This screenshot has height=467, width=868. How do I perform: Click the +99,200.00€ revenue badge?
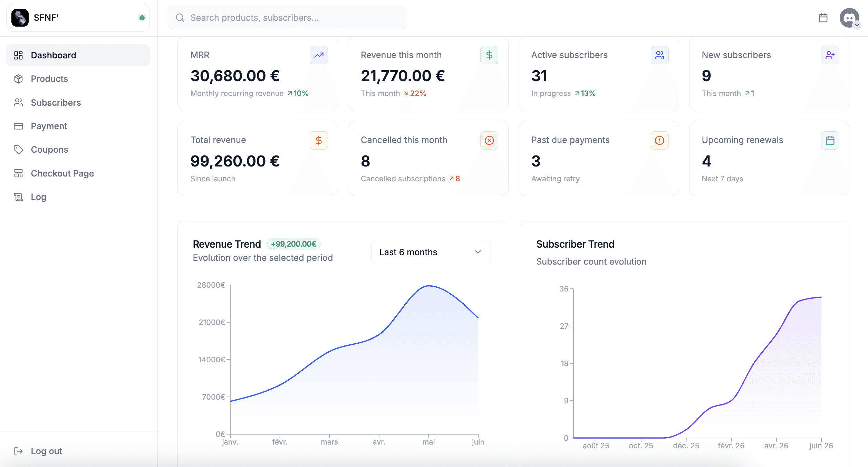point(293,244)
